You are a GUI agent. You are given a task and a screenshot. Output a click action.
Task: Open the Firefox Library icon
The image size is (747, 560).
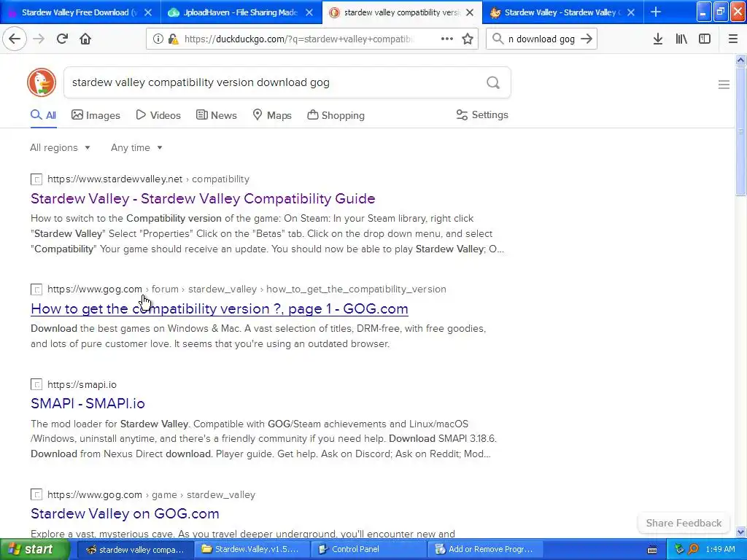click(x=681, y=39)
